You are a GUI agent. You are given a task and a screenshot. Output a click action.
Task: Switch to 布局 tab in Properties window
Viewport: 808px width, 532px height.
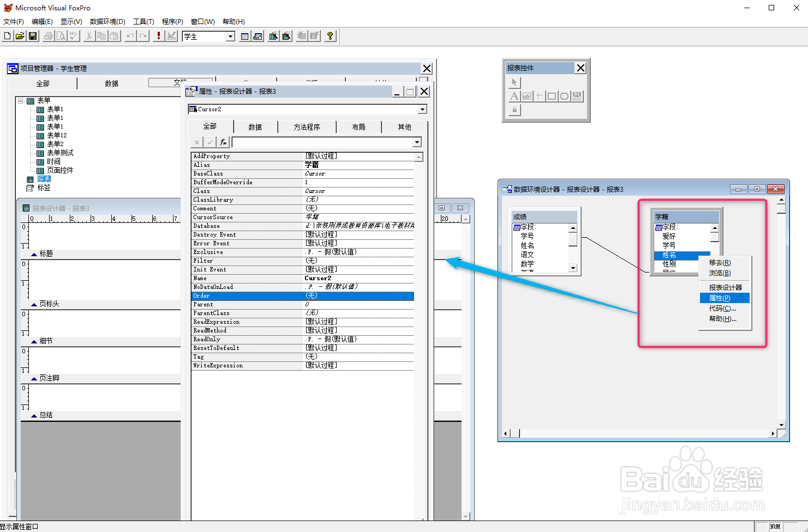[358, 127]
